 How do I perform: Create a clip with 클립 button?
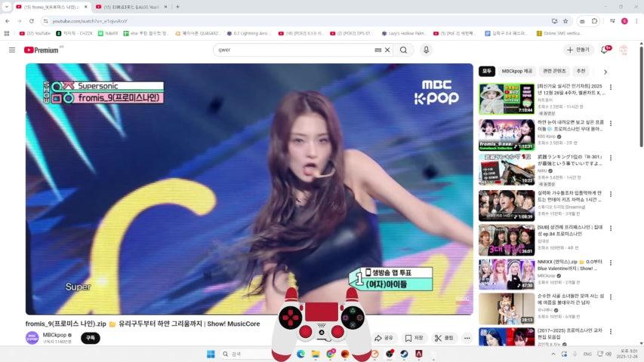click(x=444, y=338)
